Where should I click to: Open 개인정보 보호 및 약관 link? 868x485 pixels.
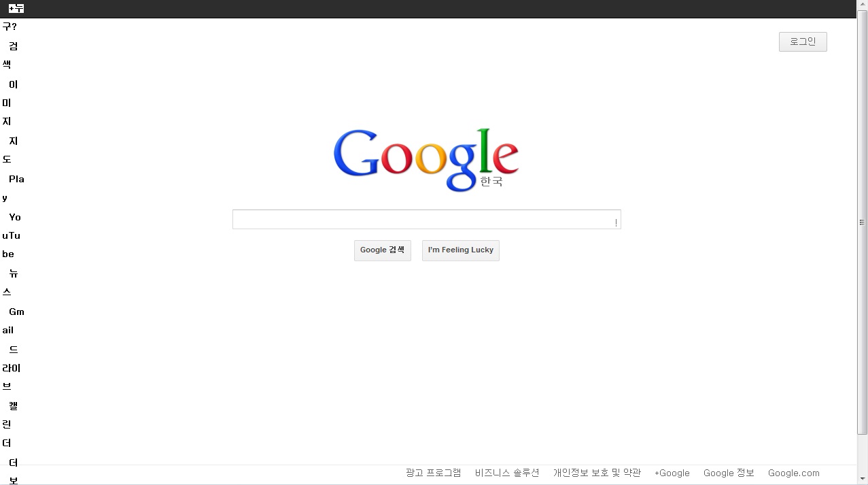click(597, 473)
